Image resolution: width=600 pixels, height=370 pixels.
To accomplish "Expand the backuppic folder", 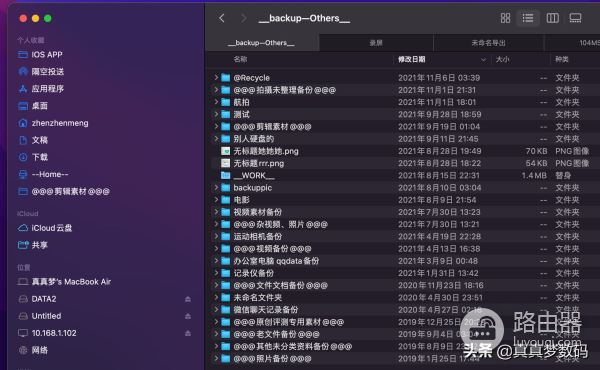I will (216, 187).
